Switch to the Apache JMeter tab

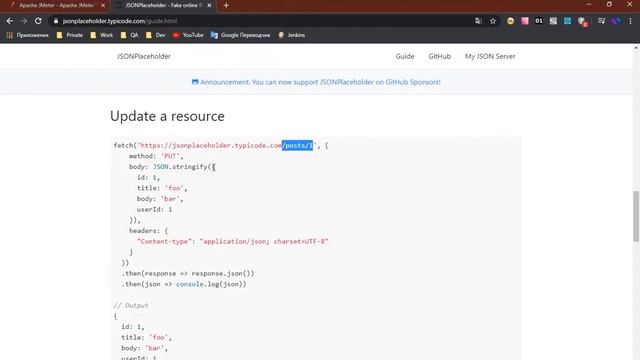(56, 5)
